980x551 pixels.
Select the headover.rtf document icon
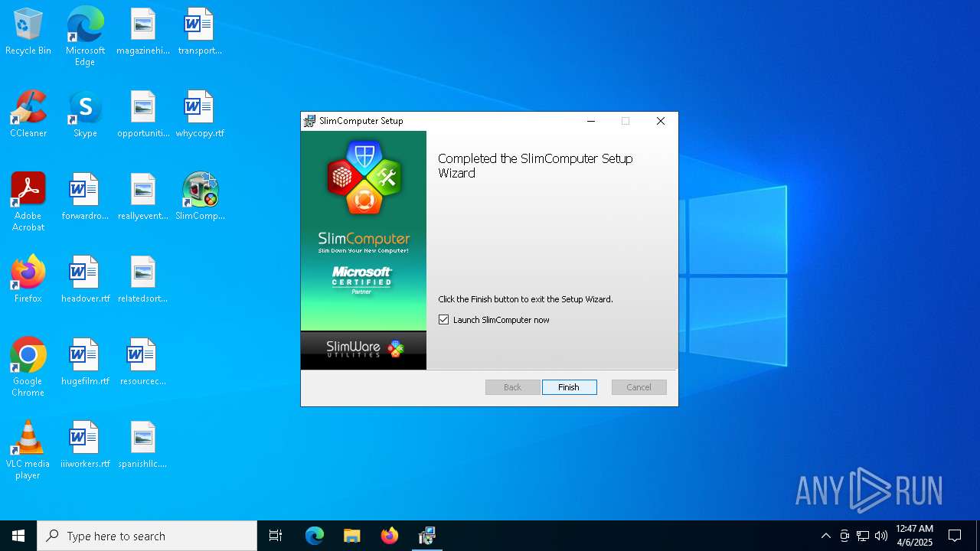[85, 279]
